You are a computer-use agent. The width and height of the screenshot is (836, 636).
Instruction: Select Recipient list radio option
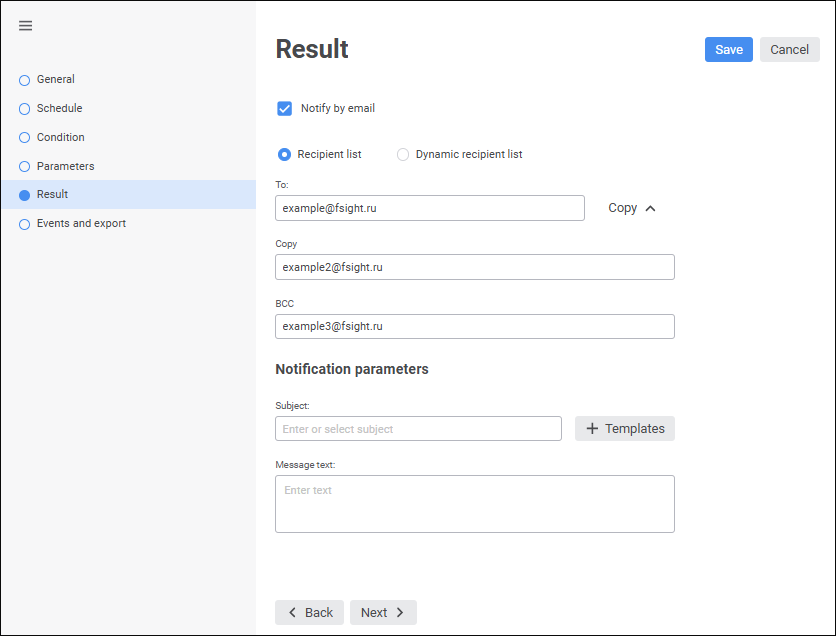(x=285, y=155)
